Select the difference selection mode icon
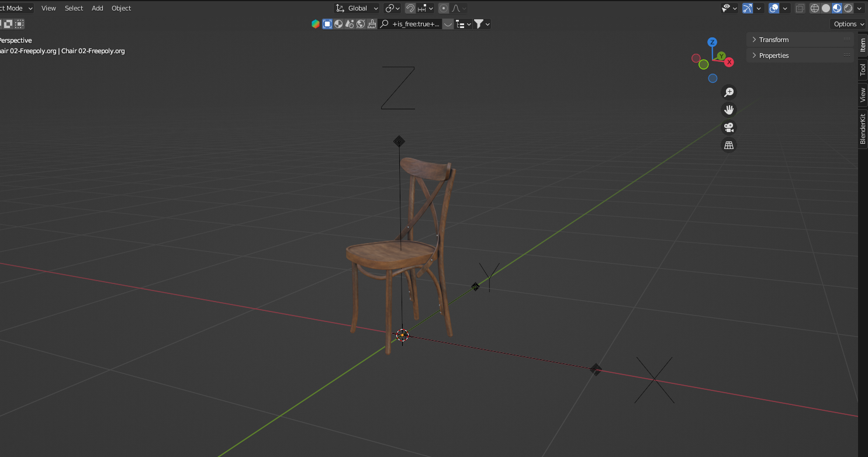Screen dimensions: 868x457 pos(9,24)
